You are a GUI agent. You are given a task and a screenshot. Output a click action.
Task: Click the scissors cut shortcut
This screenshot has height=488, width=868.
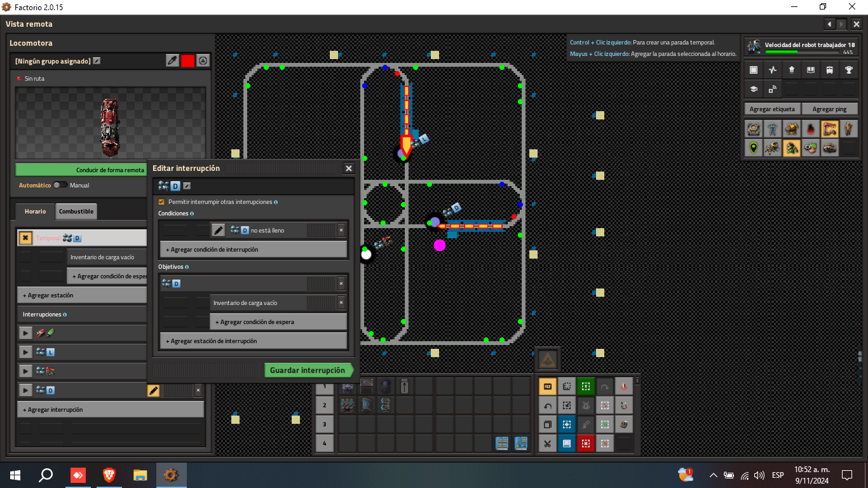click(x=547, y=444)
